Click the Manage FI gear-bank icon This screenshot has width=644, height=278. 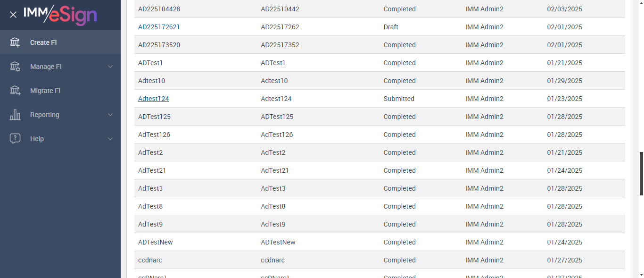pyautogui.click(x=15, y=67)
